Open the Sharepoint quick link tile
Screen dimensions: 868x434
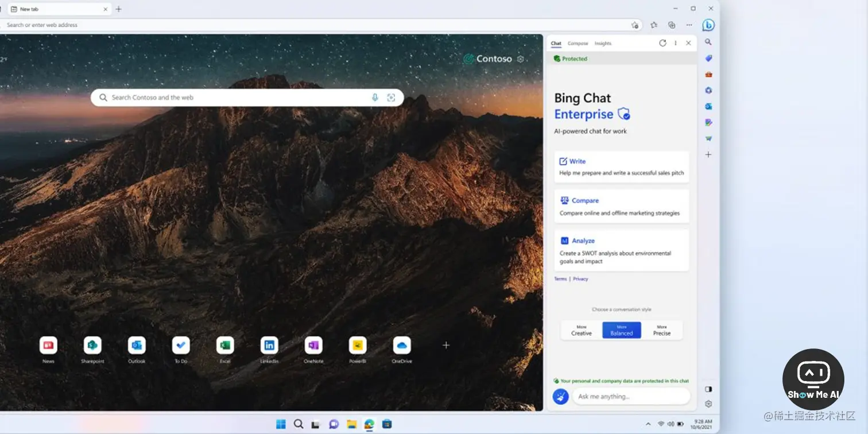[92, 345]
